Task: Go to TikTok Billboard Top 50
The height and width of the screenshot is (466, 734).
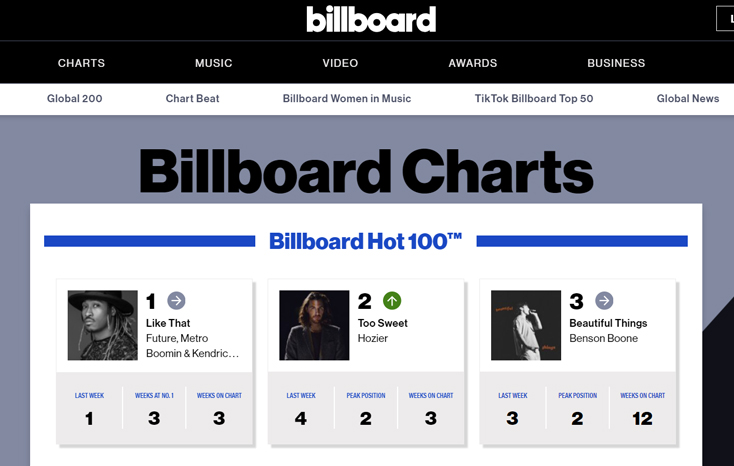Action: click(x=534, y=98)
